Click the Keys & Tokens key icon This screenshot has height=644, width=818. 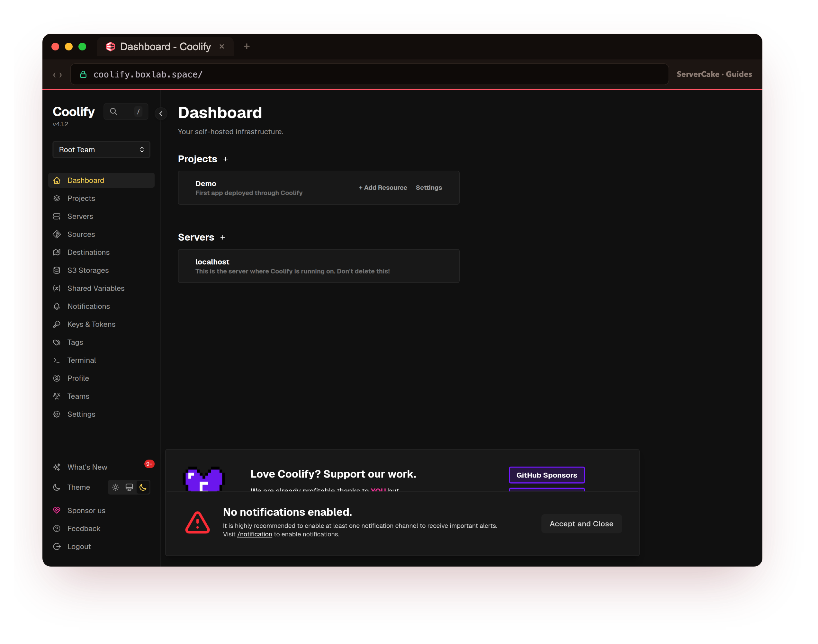tap(57, 324)
